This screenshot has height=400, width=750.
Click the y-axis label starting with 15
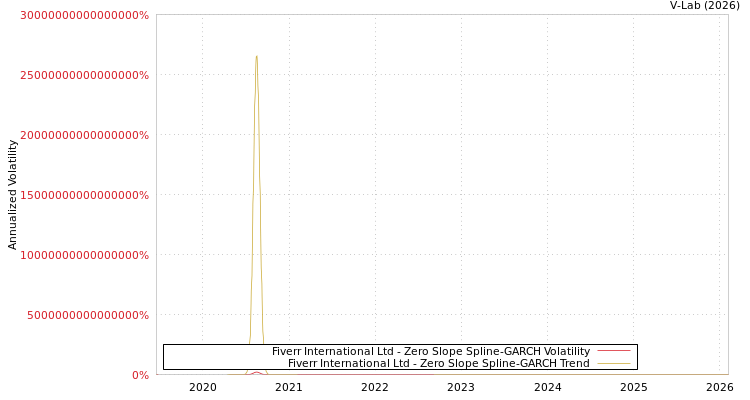pos(84,195)
